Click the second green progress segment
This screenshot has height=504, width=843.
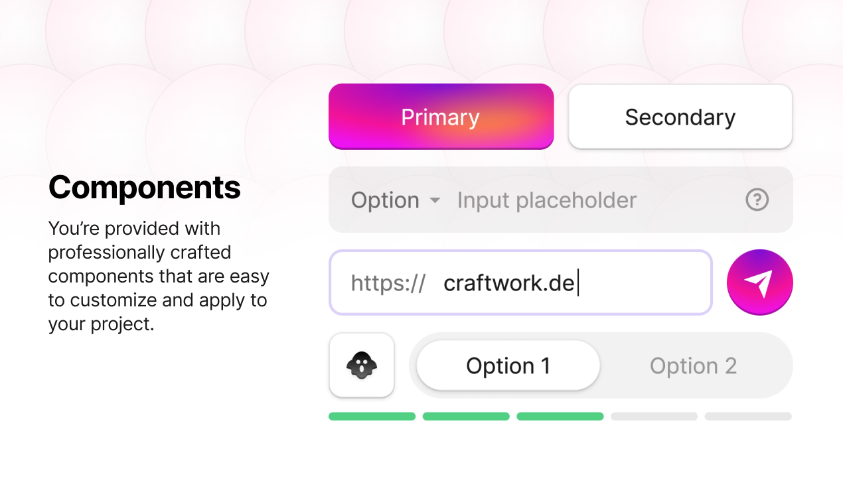(466, 416)
